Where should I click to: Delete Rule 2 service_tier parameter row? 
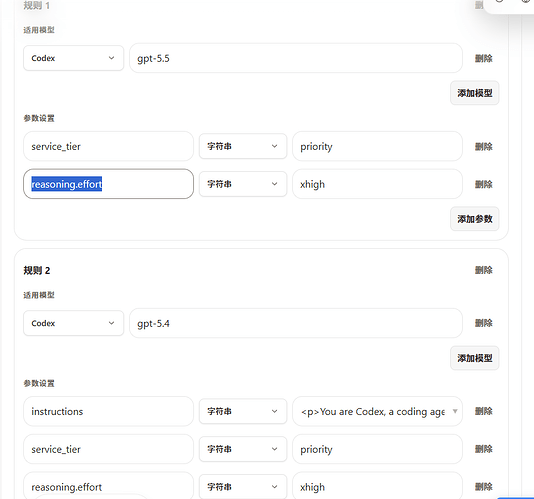(484, 449)
